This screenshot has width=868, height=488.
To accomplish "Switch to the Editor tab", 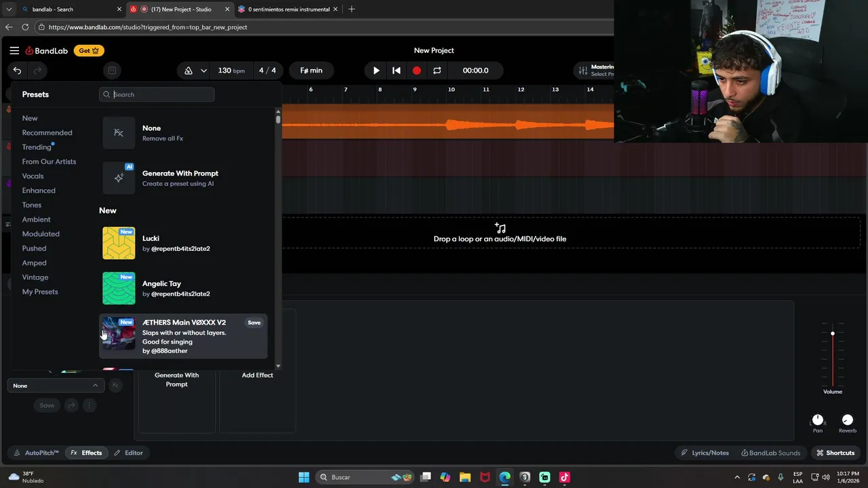I will [x=128, y=453].
